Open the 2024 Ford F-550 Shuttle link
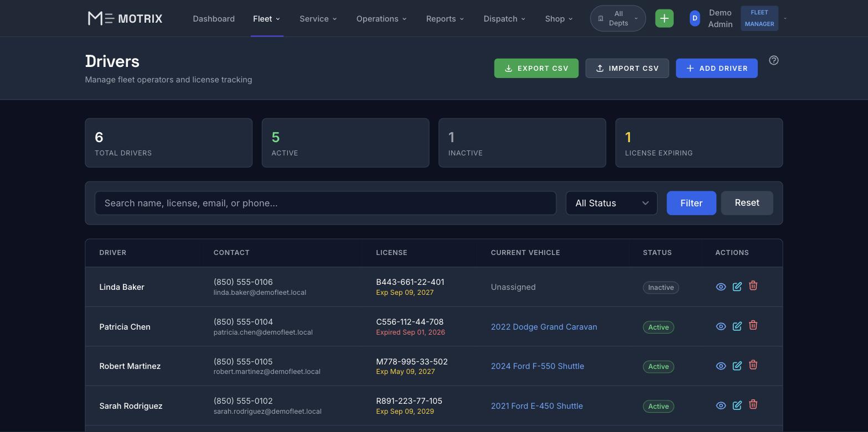 coord(538,366)
